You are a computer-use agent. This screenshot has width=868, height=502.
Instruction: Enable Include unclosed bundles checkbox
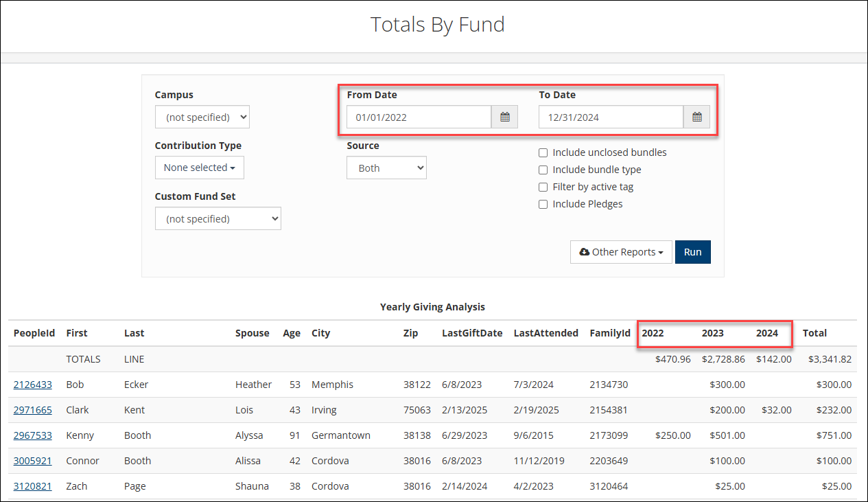(x=543, y=152)
